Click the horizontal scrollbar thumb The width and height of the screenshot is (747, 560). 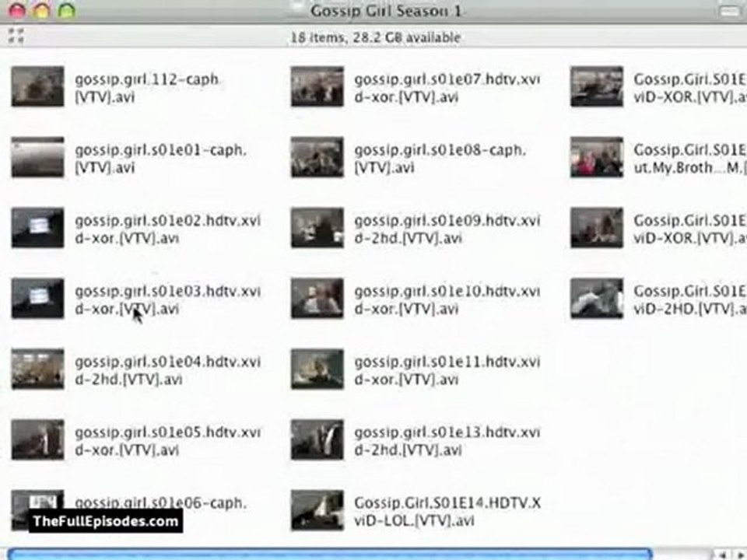(330, 554)
